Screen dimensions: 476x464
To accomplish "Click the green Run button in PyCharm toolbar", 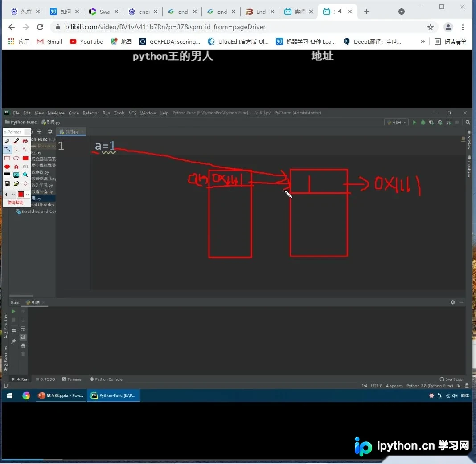I will (x=414, y=122).
